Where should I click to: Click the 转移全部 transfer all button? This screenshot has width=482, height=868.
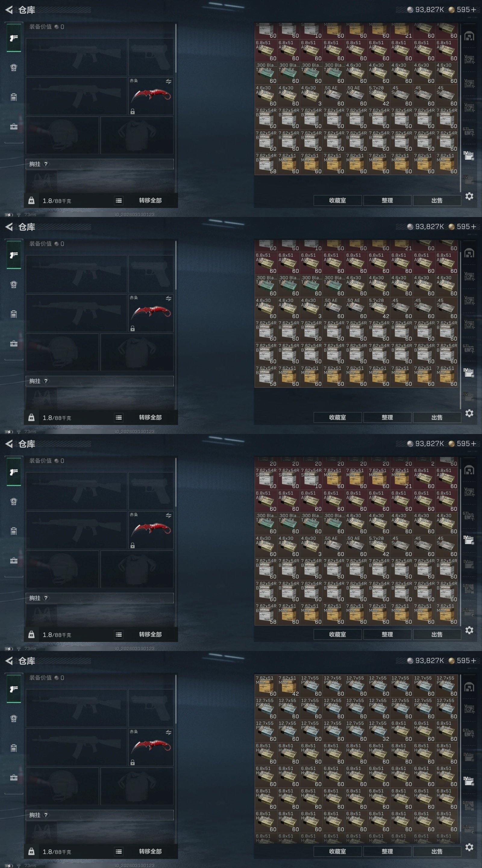tap(150, 200)
